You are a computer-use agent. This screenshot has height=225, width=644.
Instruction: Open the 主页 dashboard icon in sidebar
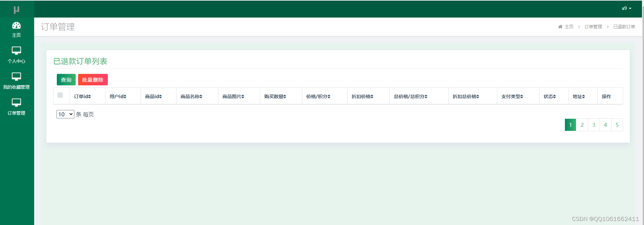[x=16, y=25]
